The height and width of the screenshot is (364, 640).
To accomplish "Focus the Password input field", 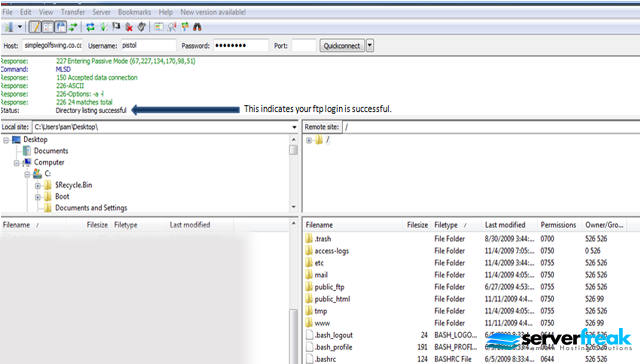I will click(x=241, y=45).
